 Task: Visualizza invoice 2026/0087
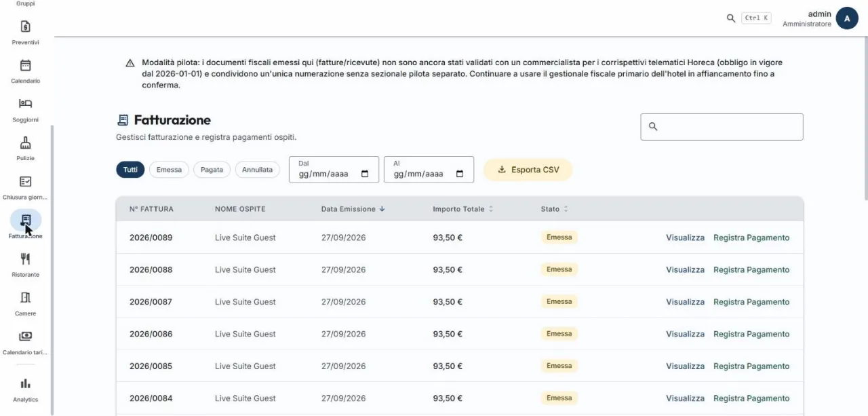coord(685,302)
